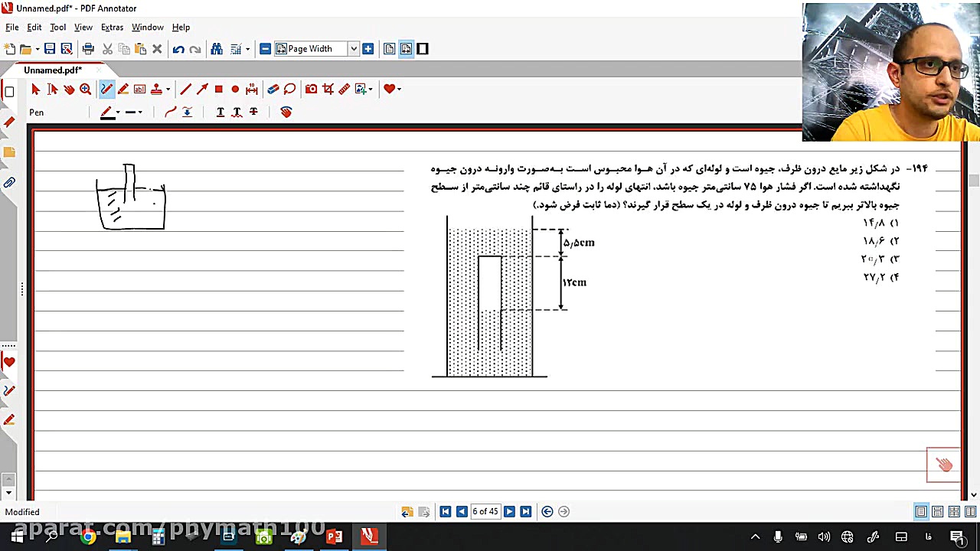980x551 pixels.
Task: Show hidden system tray icons
Action: click(755, 537)
